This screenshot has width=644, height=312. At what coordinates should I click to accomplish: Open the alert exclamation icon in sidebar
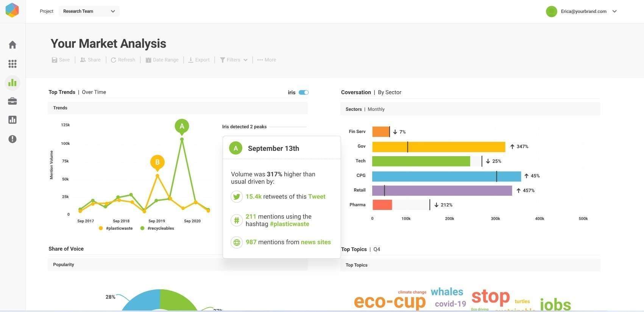coord(12,139)
